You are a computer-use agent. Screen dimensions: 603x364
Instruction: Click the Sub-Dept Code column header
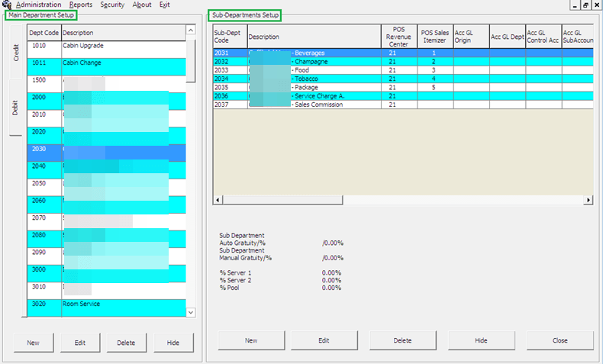230,37
